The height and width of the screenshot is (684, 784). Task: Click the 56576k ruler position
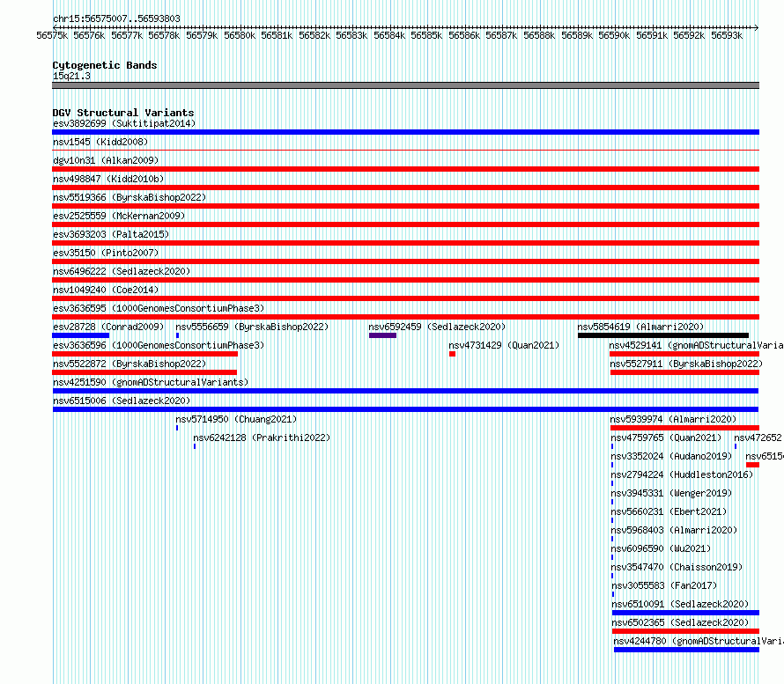tap(89, 35)
